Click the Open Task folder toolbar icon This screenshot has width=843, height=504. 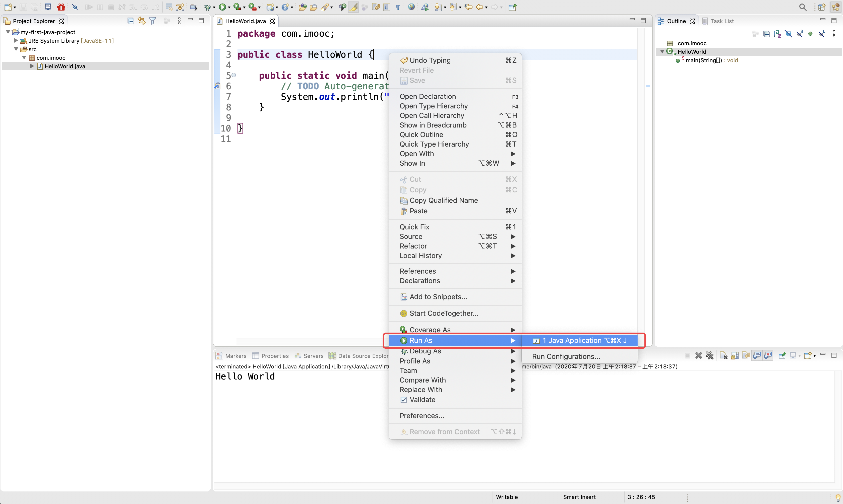(314, 7)
